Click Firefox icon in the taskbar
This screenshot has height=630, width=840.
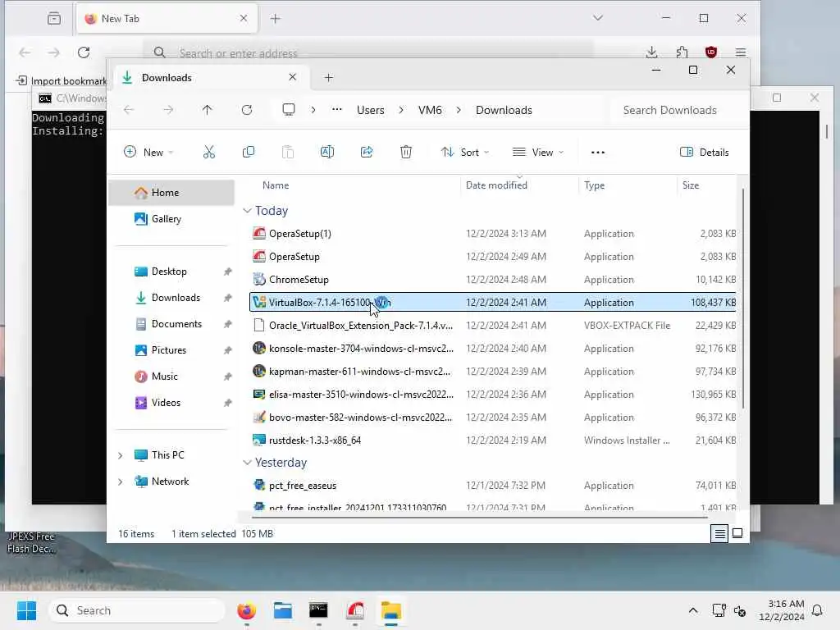click(246, 610)
